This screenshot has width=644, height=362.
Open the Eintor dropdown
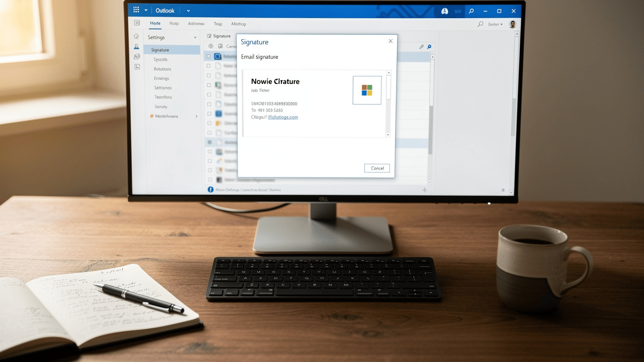495,24
